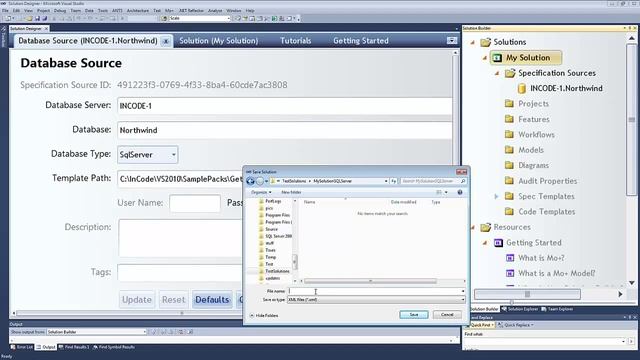
Task: Open the Database Type dropdown
Action: [148, 155]
